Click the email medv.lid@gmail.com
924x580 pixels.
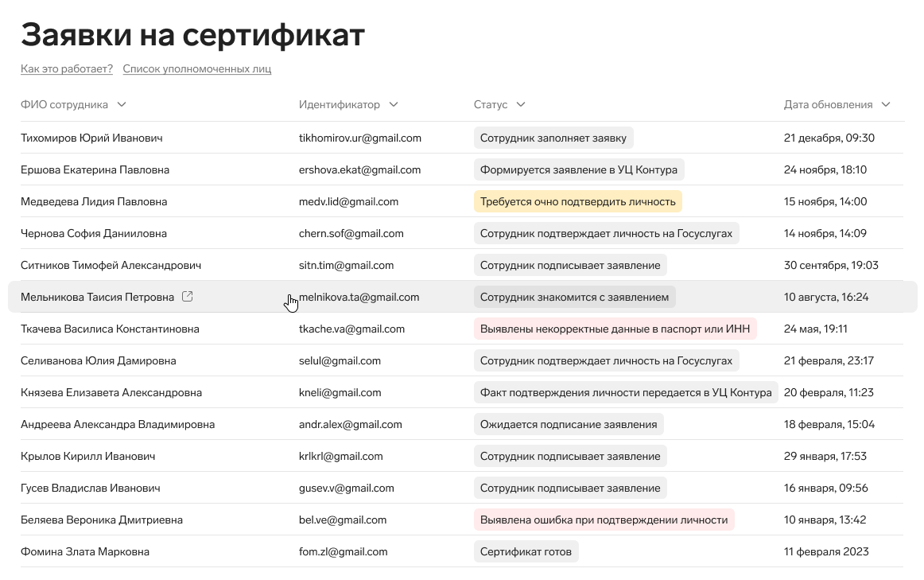348,201
